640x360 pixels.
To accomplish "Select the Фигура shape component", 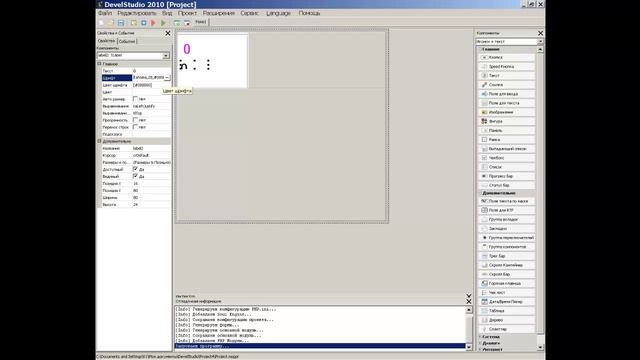I will [x=507, y=121].
